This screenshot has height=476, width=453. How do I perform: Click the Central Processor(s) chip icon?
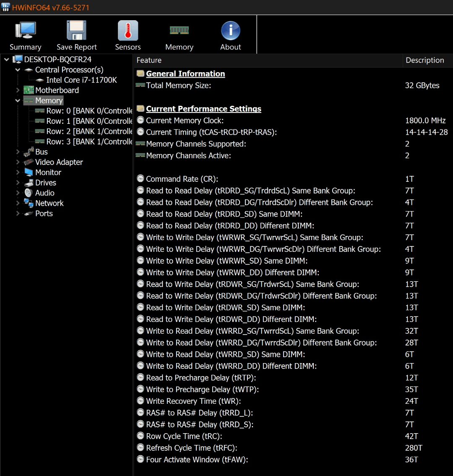click(29, 70)
